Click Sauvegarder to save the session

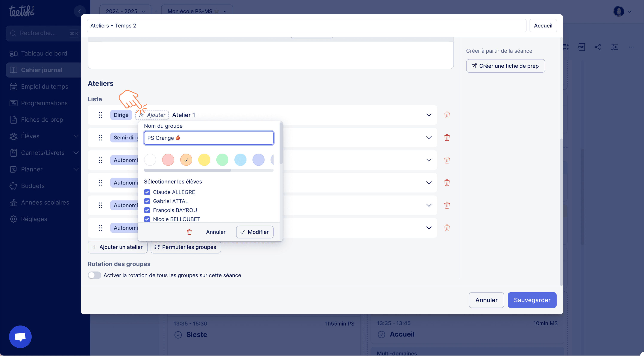532,300
